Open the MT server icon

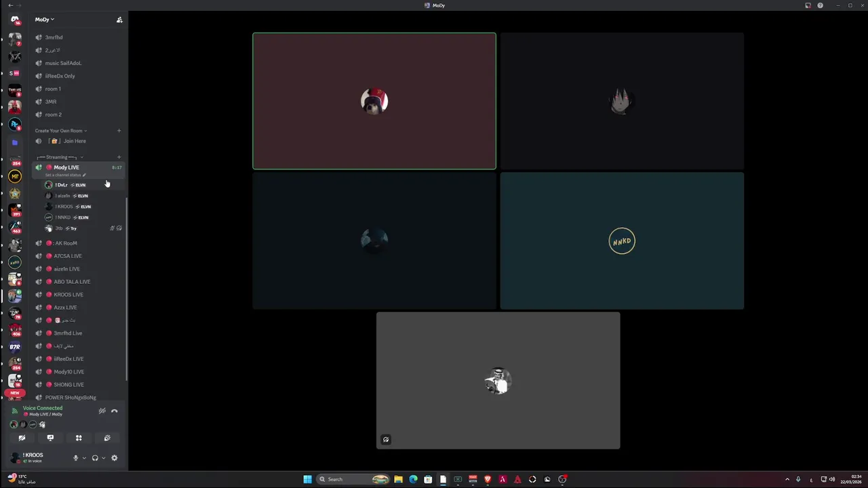click(x=15, y=176)
